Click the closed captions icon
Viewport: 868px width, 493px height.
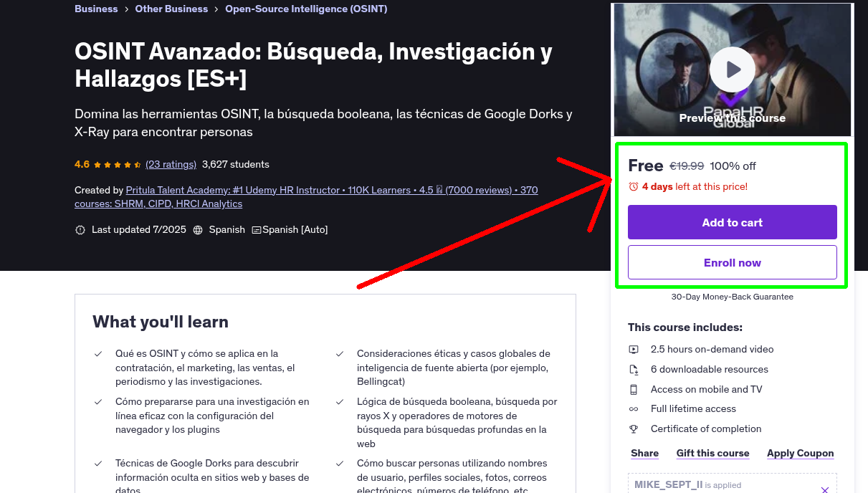tap(256, 230)
